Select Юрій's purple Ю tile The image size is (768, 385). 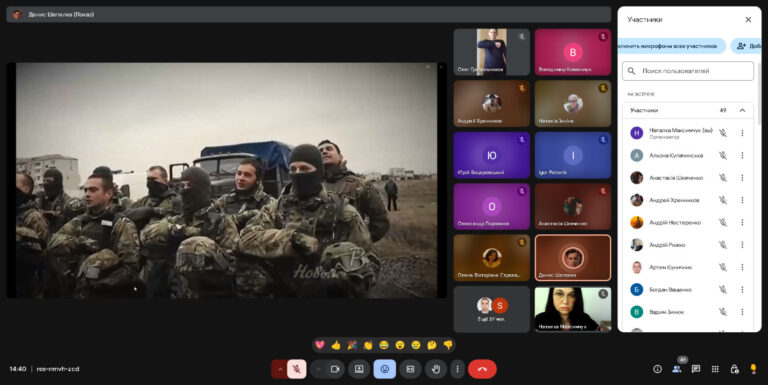pos(492,155)
